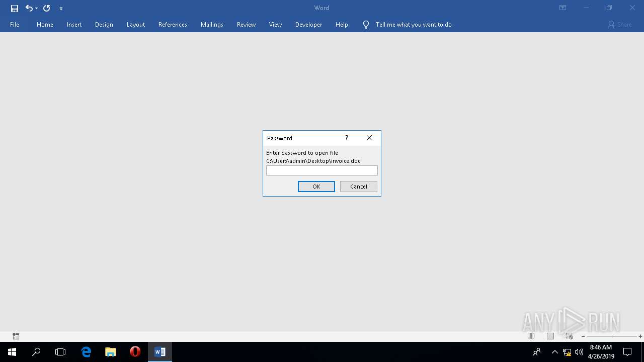Close the Word window
Image resolution: width=644 pixels, height=362 pixels.
point(632,8)
